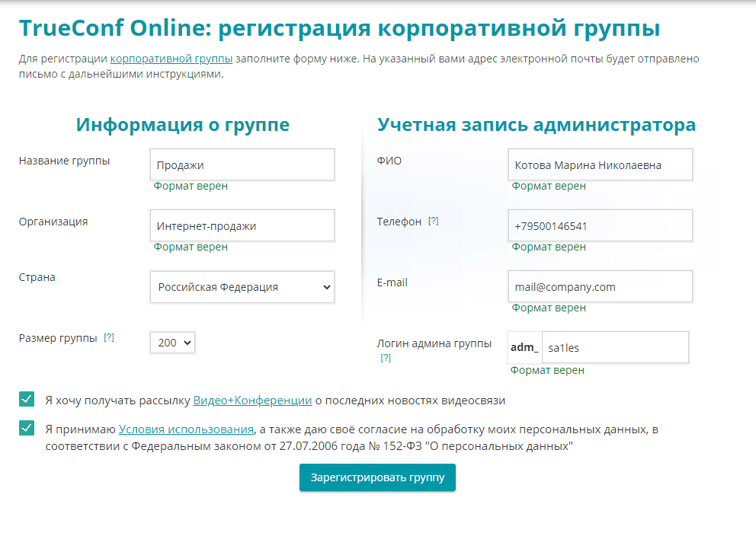Click the ФИО input field

pyautogui.click(x=601, y=164)
